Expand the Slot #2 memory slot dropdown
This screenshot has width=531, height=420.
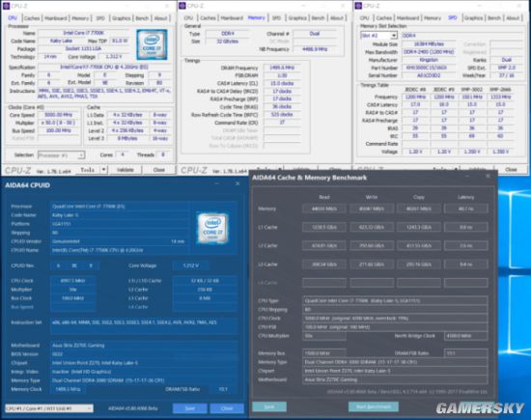pyautogui.click(x=378, y=36)
